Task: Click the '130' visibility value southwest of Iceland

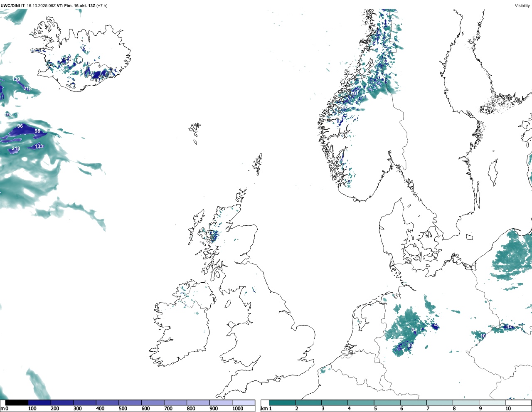Action: coord(16,79)
